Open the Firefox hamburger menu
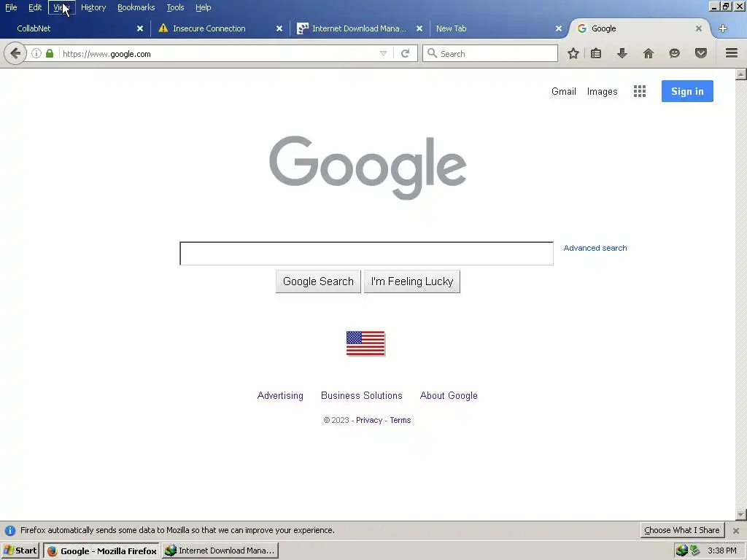 [x=732, y=53]
